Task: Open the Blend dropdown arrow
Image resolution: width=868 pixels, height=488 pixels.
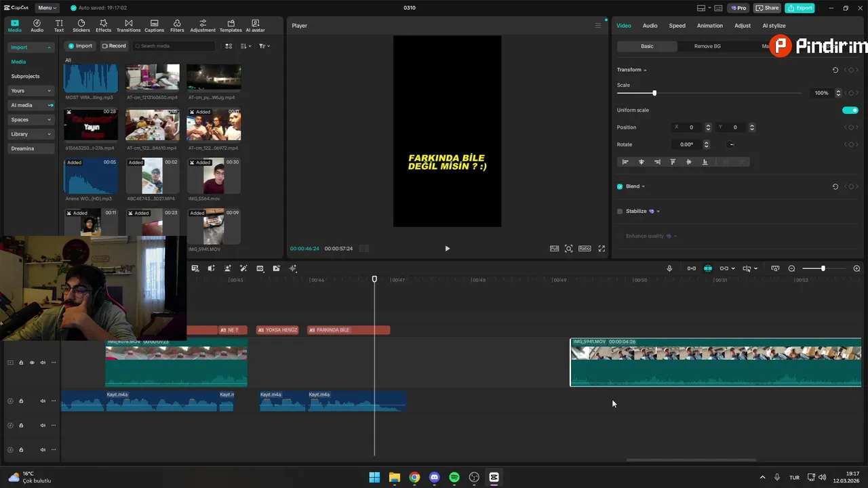Action: click(644, 186)
